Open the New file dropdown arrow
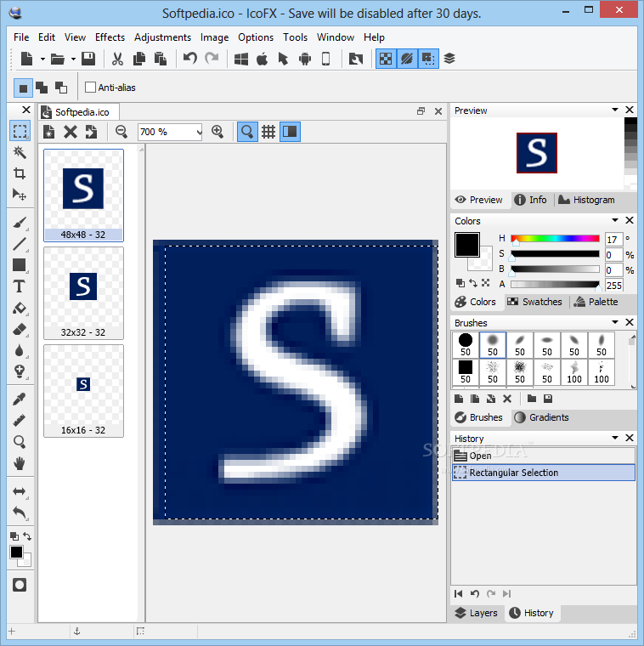This screenshot has width=644, height=646. point(42,59)
